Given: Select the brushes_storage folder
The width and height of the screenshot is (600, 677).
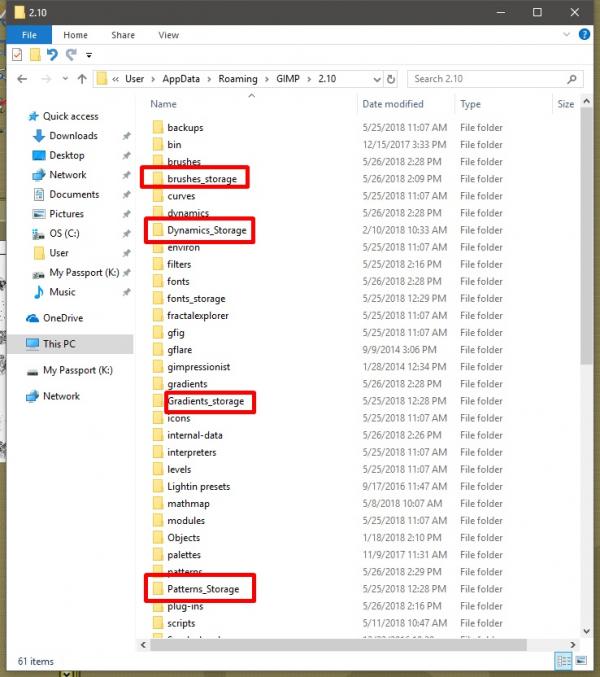Looking at the screenshot, I should click(x=202, y=179).
